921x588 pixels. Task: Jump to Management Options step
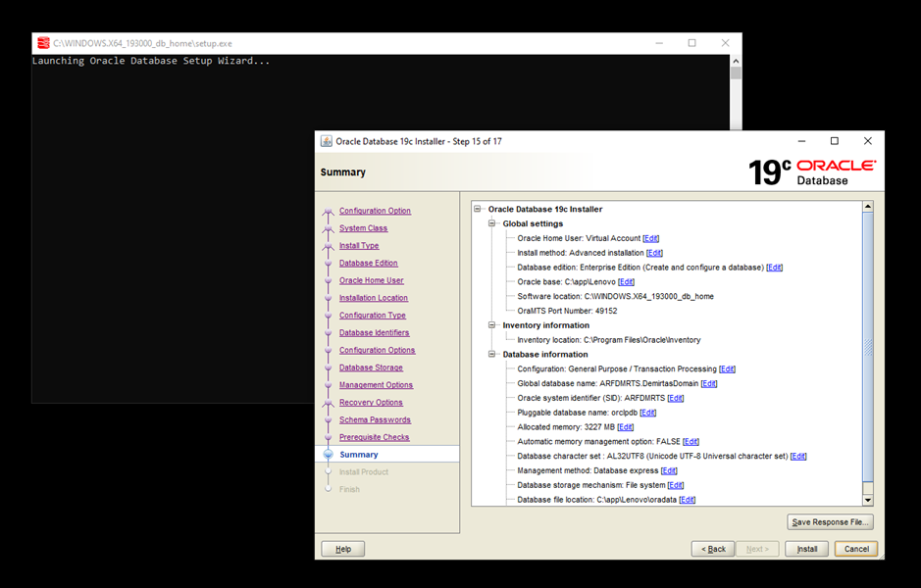(376, 385)
